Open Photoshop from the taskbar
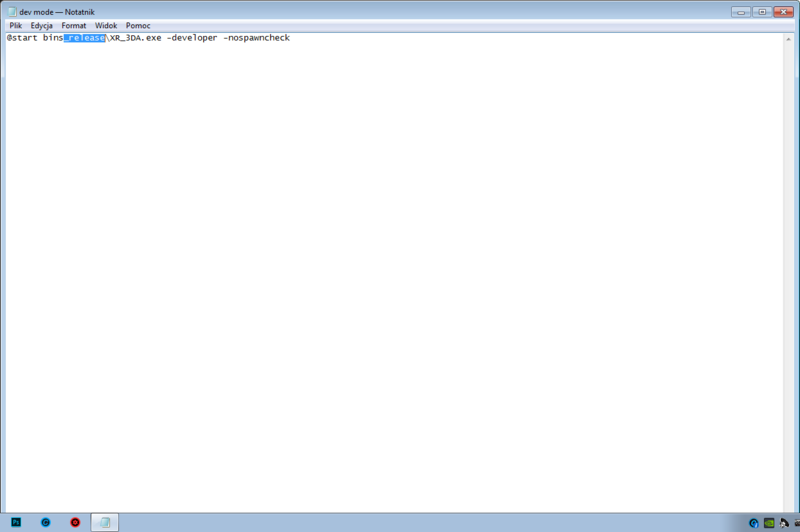This screenshot has height=532, width=800. [x=16, y=522]
